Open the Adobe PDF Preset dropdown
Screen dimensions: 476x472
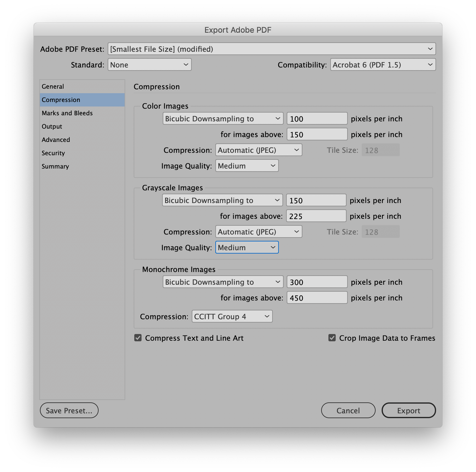pos(272,49)
